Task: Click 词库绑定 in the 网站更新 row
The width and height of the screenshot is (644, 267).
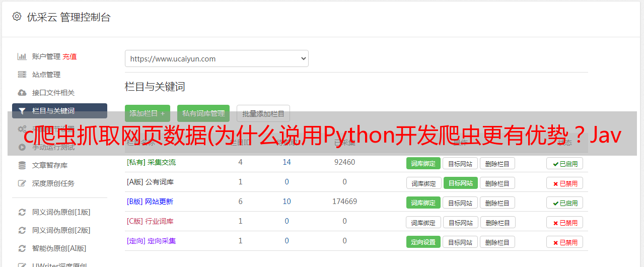Action: pos(423,203)
